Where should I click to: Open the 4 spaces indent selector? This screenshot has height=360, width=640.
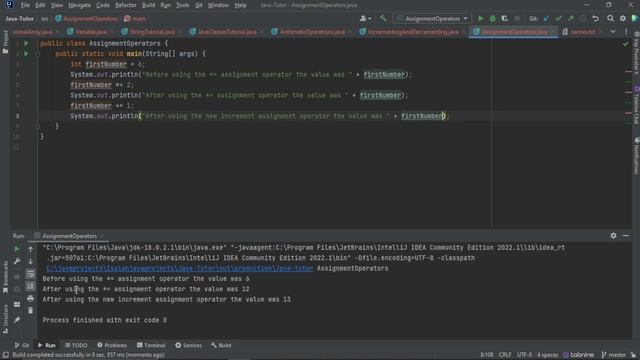tap(547, 355)
